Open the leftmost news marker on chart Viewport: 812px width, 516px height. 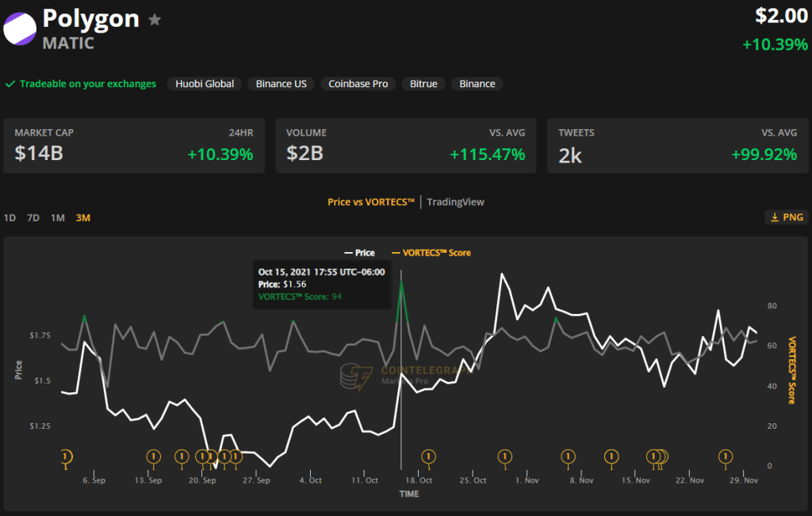67,457
